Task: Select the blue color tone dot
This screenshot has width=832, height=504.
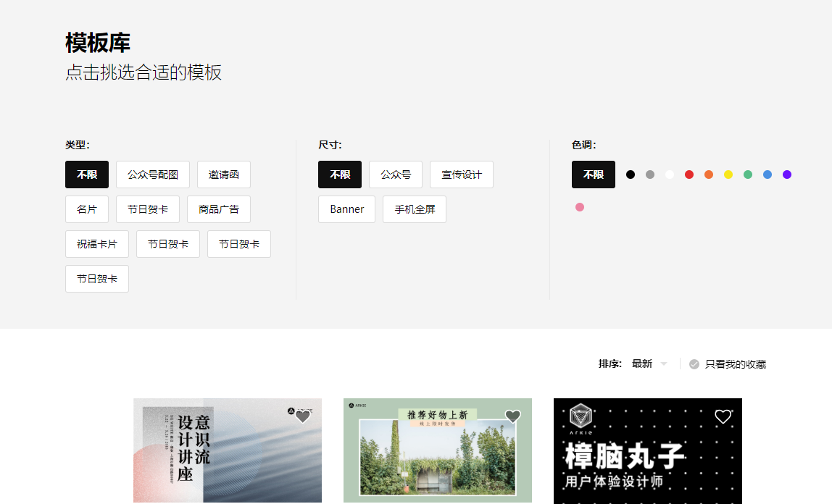Action: pos(767,175)
